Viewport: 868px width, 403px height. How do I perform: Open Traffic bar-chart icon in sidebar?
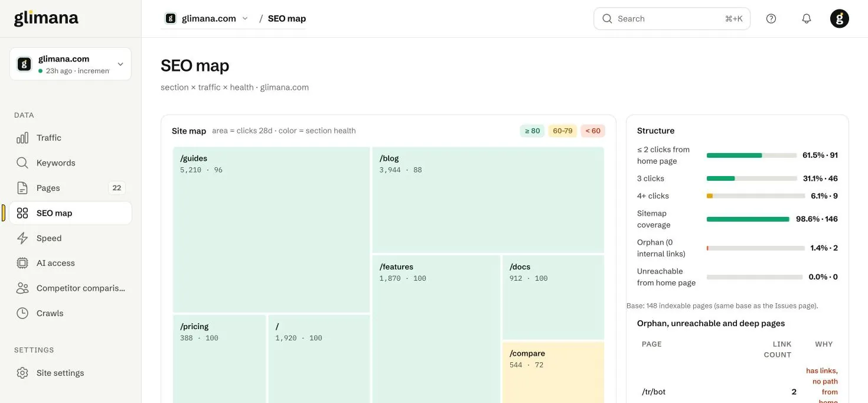click(x=22, y=138)
